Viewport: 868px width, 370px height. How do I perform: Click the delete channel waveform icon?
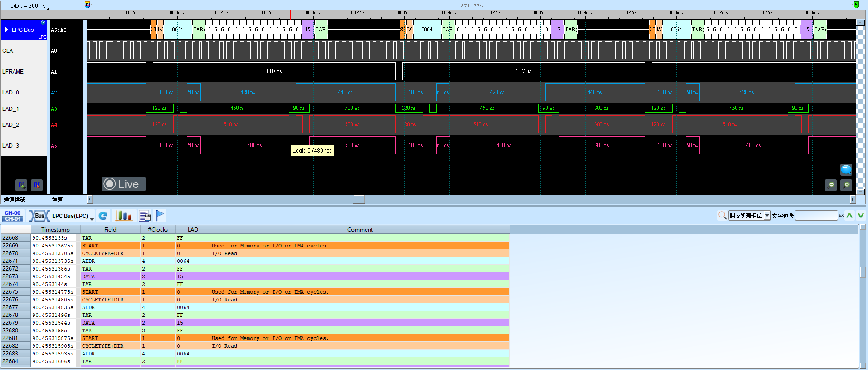point(37,185)
